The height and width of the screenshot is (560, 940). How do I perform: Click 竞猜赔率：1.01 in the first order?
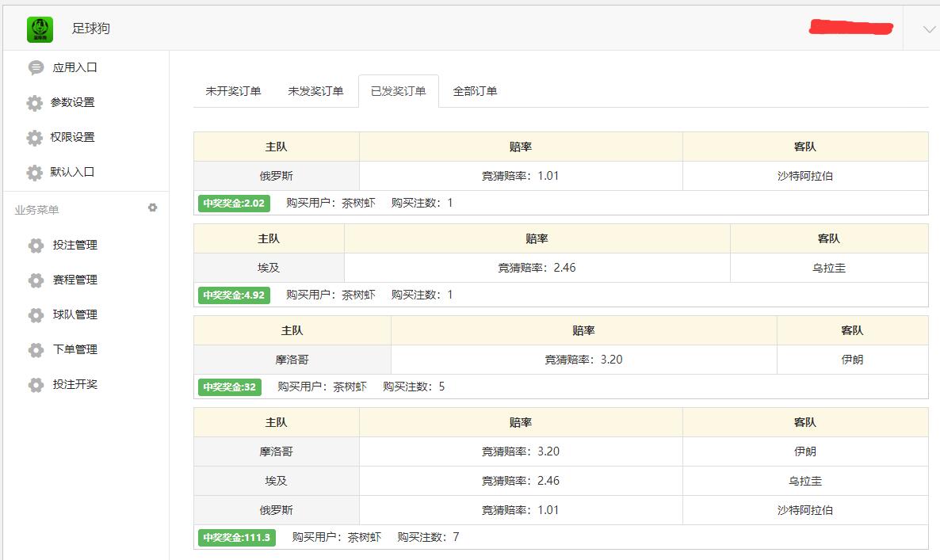[521, 176]
